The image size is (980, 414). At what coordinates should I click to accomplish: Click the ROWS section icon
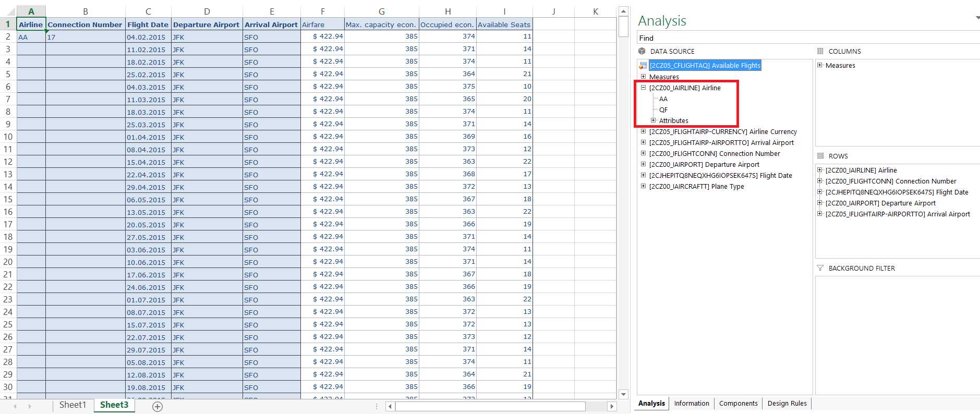(x=820, y=156)
